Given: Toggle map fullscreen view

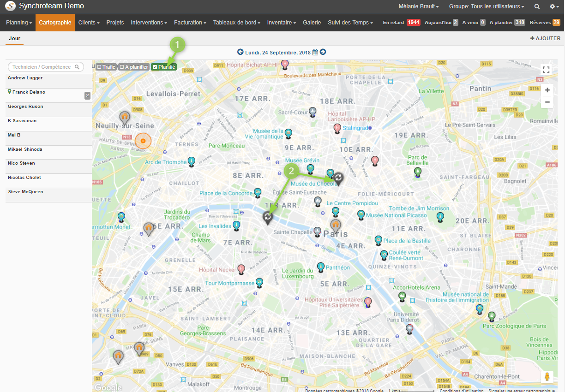Looking at the screenshot, I should point(547,70).
